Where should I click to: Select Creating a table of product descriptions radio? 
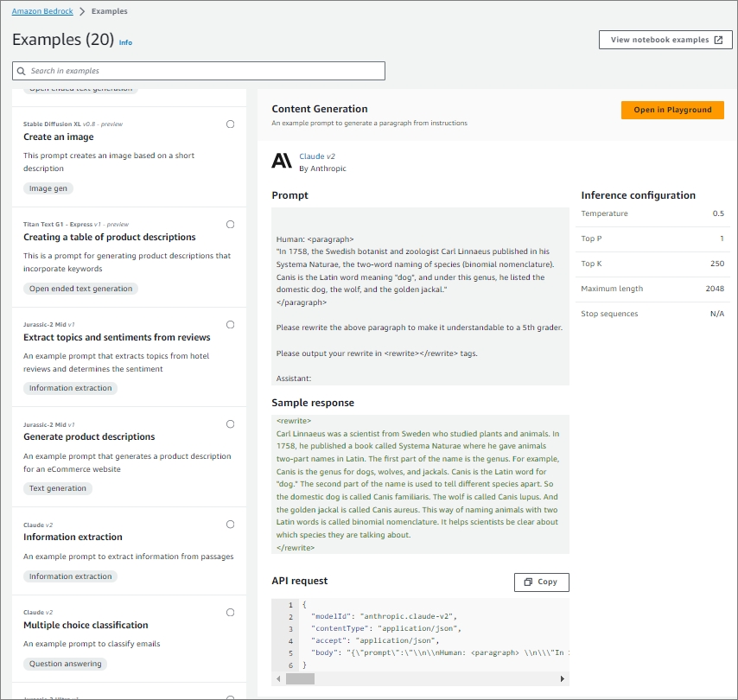(230, 225)
